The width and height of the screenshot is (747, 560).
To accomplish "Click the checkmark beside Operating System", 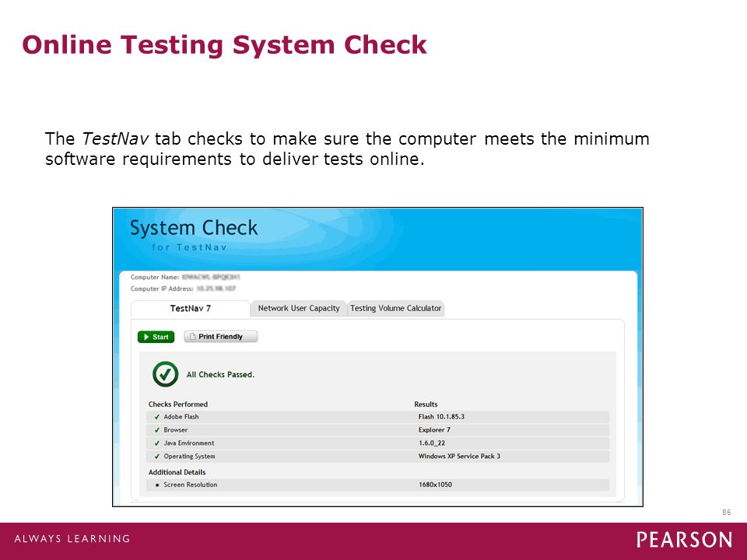I will click(x=156, y=457).
